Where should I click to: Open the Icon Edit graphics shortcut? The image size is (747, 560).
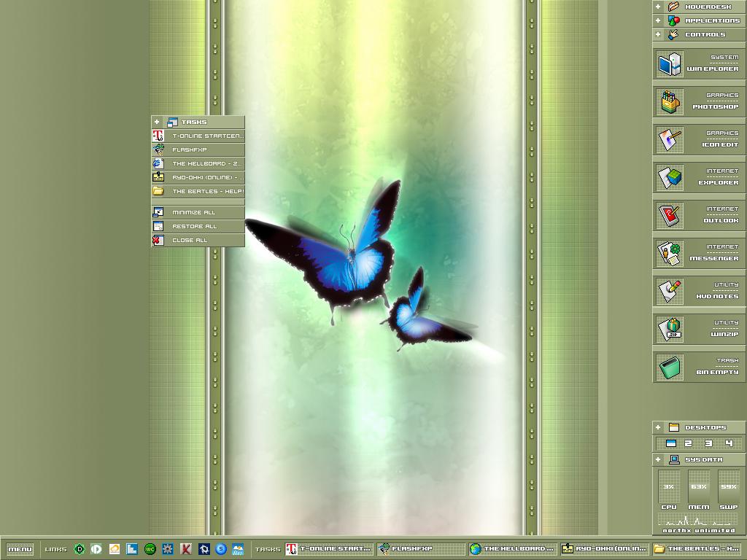[x=697, y=139]
